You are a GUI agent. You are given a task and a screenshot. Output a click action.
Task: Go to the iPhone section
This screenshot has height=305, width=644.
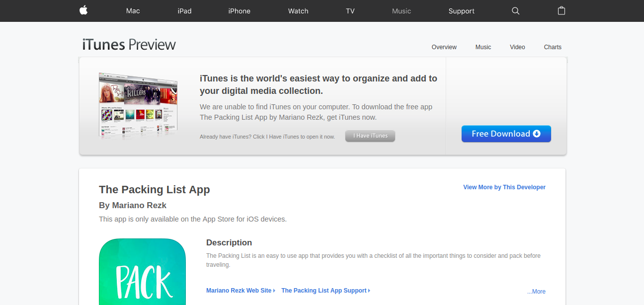coord(239,11)
